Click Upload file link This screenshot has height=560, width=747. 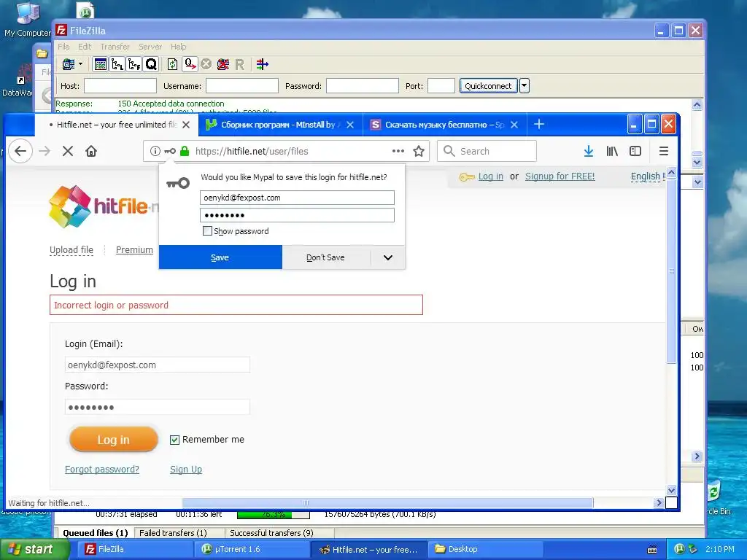click(x=71, y=250)
